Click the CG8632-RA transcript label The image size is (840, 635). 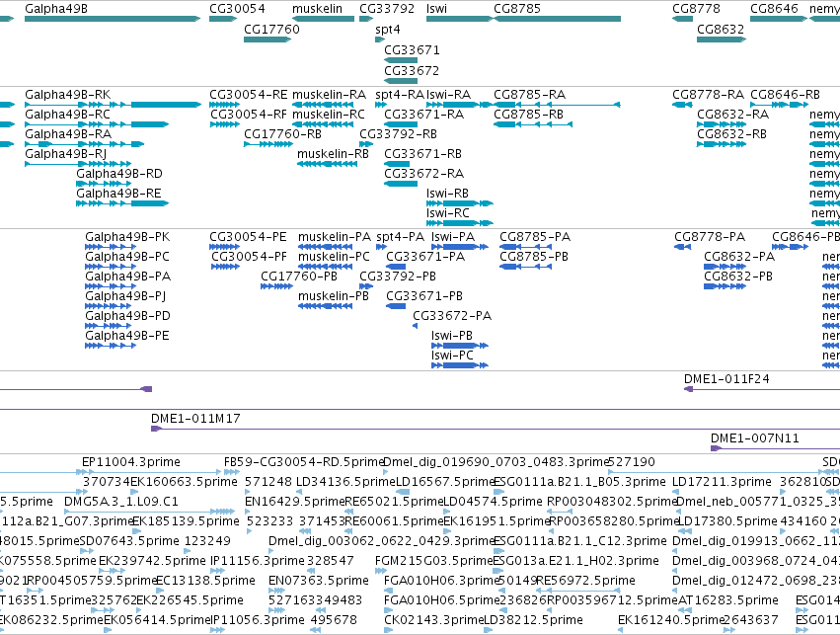coord(732,115)
